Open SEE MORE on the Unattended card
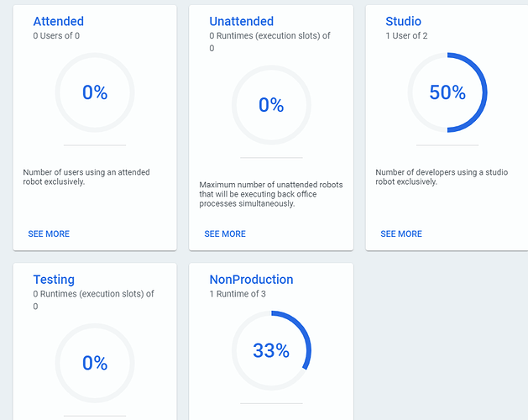This screenshot has width=528, height=420. coord(225,234)
